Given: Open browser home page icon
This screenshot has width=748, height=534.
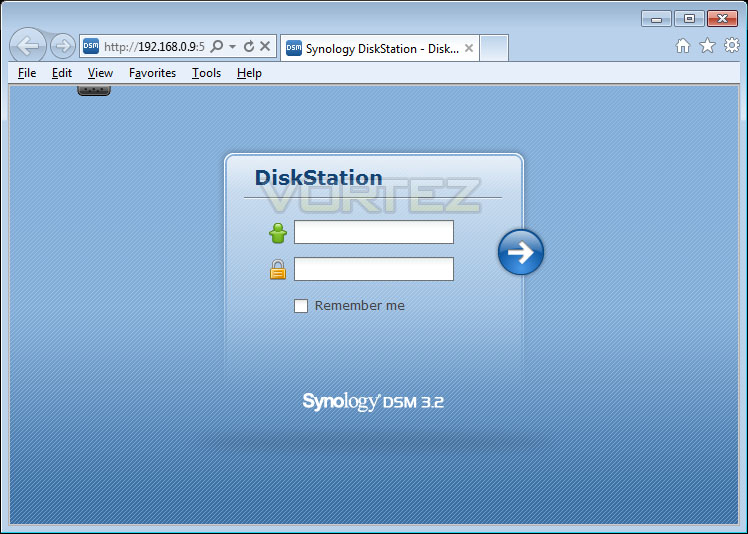Looking at the screenshot, I should [x=683, y=46].
